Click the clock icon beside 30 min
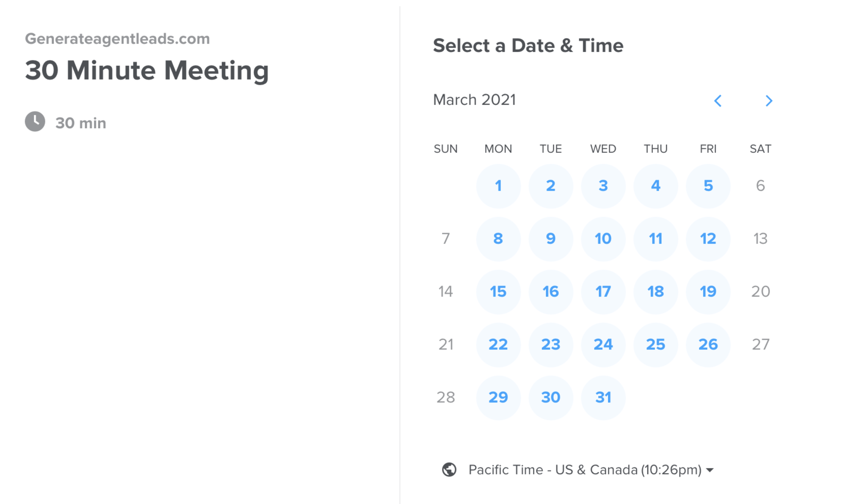867x504 pixels. [35, 121]
